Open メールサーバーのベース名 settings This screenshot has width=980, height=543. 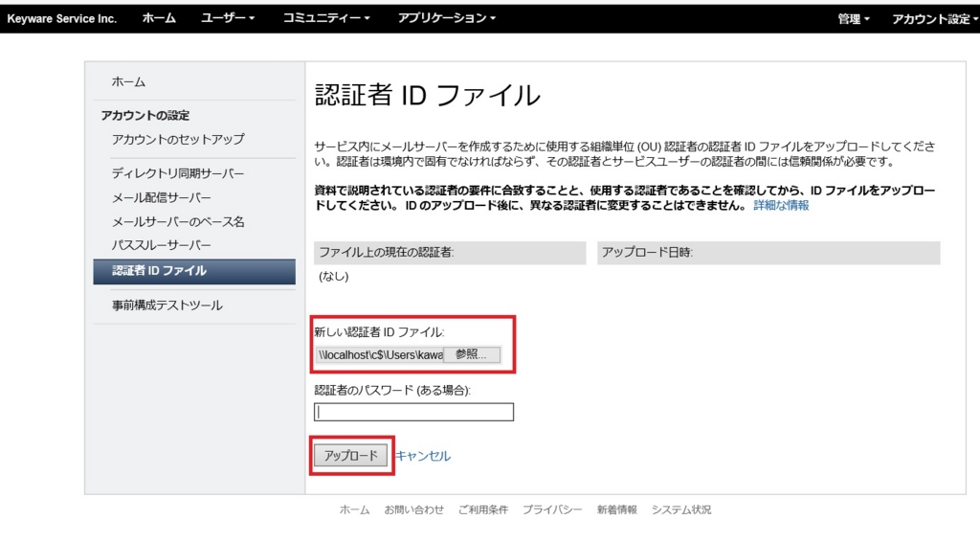178,222
